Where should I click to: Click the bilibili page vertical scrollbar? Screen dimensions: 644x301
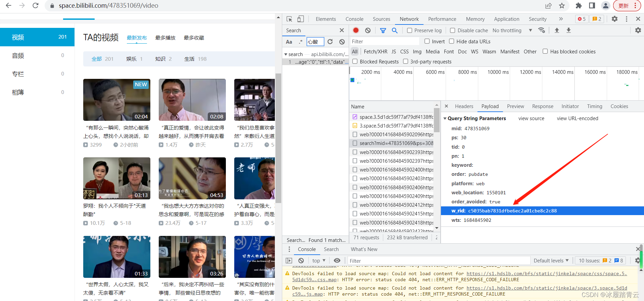click(x=278, y=138)
